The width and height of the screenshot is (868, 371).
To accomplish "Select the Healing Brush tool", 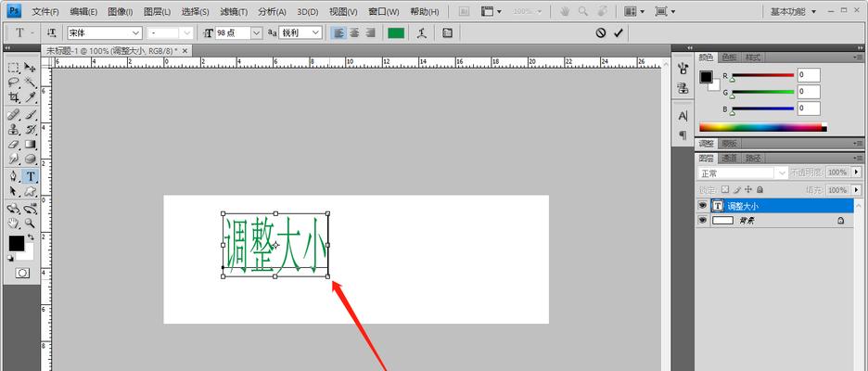I will (x=14, y=115).
